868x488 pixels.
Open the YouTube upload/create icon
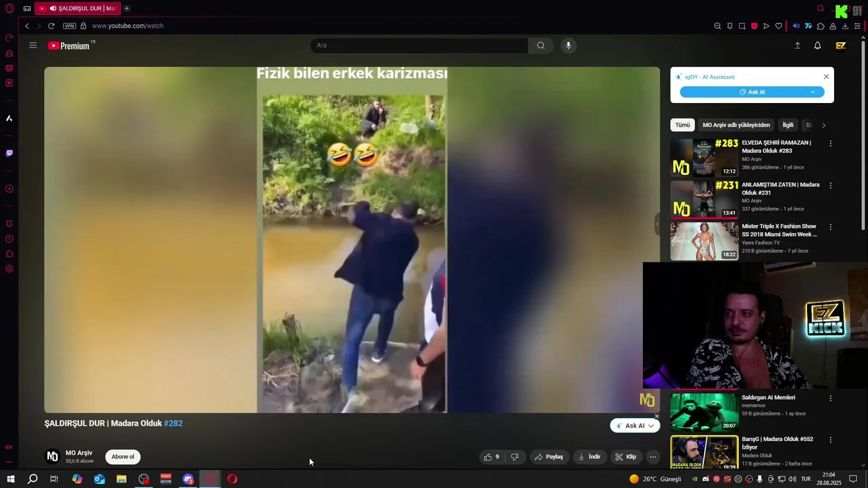pyautogui.click(x=797, y=45)
